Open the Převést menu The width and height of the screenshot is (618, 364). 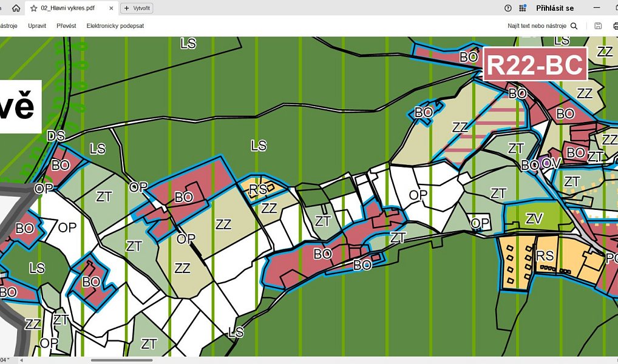point(66,25)
